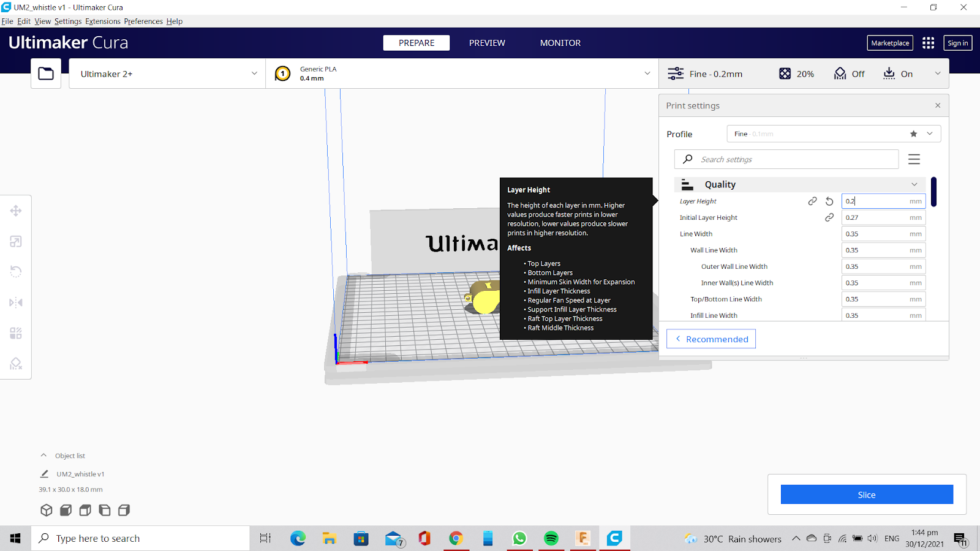Screen dimensions: 980x551
Task: Open the File menu
Action: (x=7, y=21)
